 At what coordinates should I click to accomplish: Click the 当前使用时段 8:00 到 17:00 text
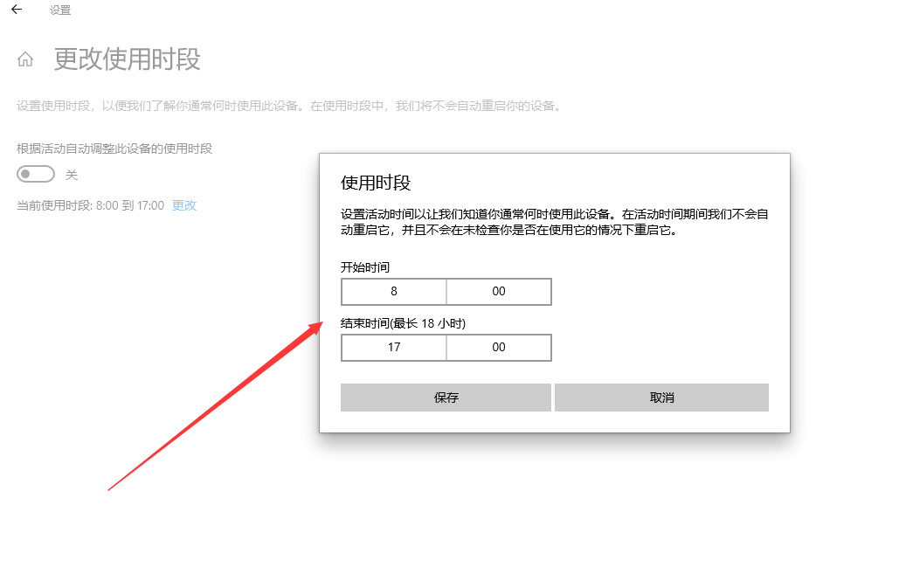pos(86,204)
